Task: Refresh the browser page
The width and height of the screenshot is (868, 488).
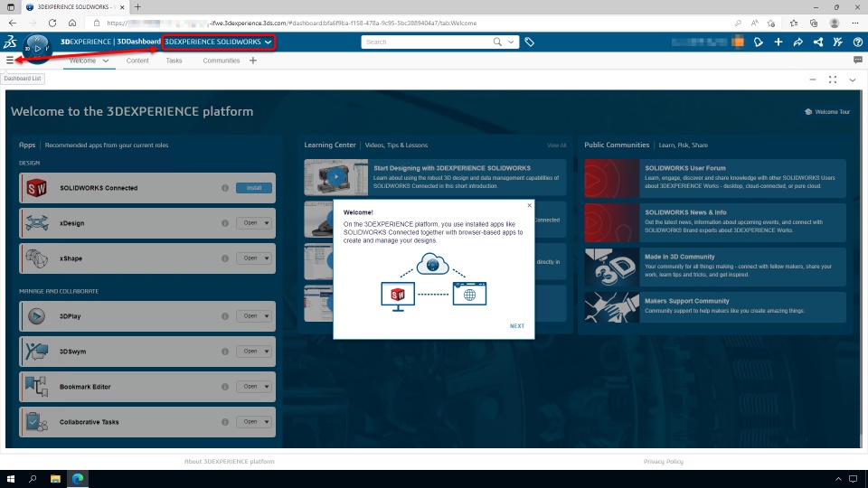Action: pyautogui.click(x=52, y=23)
